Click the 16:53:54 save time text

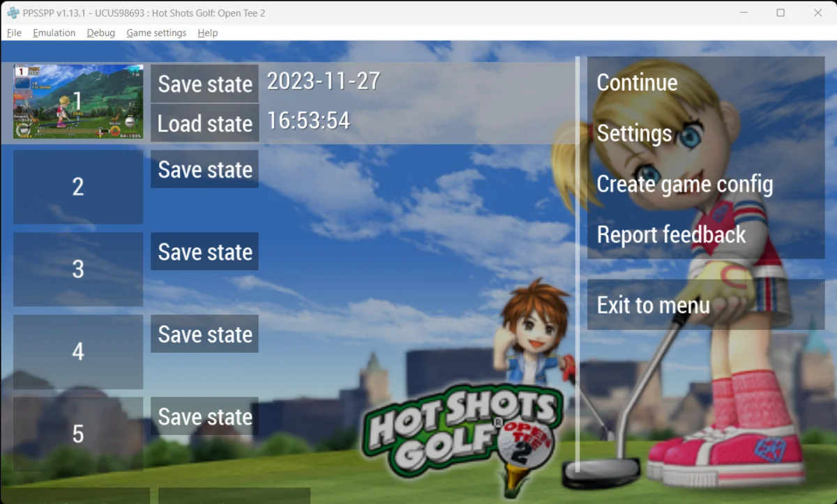[308, 121]
